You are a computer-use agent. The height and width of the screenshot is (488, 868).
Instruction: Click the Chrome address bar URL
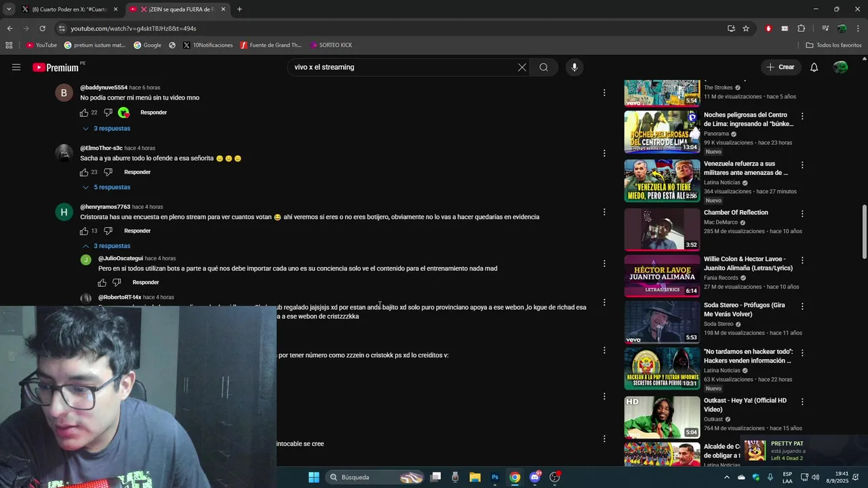(134, 28)
